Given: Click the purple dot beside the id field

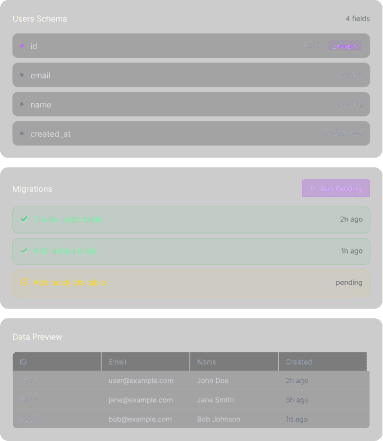Looking at the screenshot, I should [22, 46].
